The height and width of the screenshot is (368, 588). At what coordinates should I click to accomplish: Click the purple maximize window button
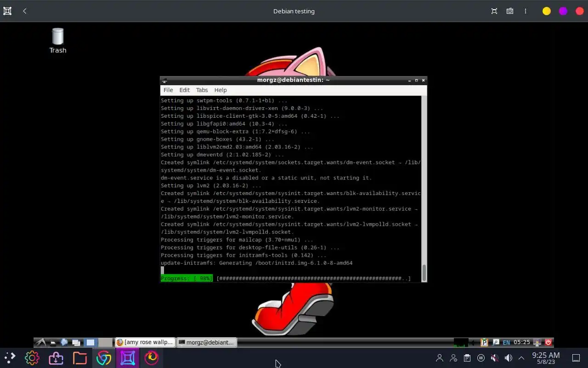coord(563,11)
